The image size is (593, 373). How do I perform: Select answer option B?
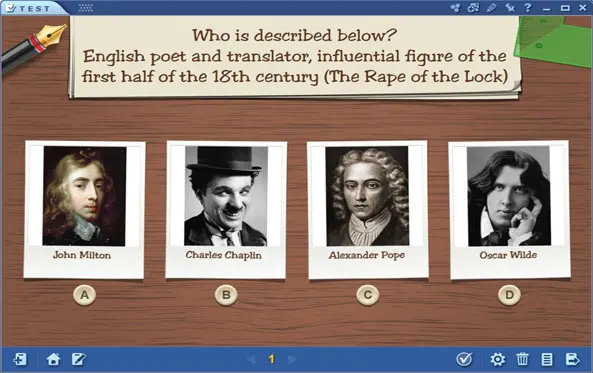(x=226, y=295)
